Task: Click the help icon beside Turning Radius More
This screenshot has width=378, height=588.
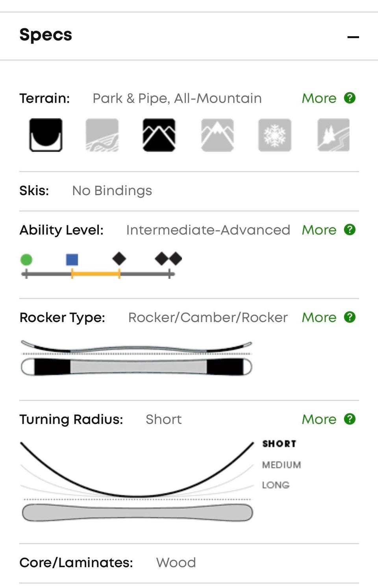Action: pos(350,419)
